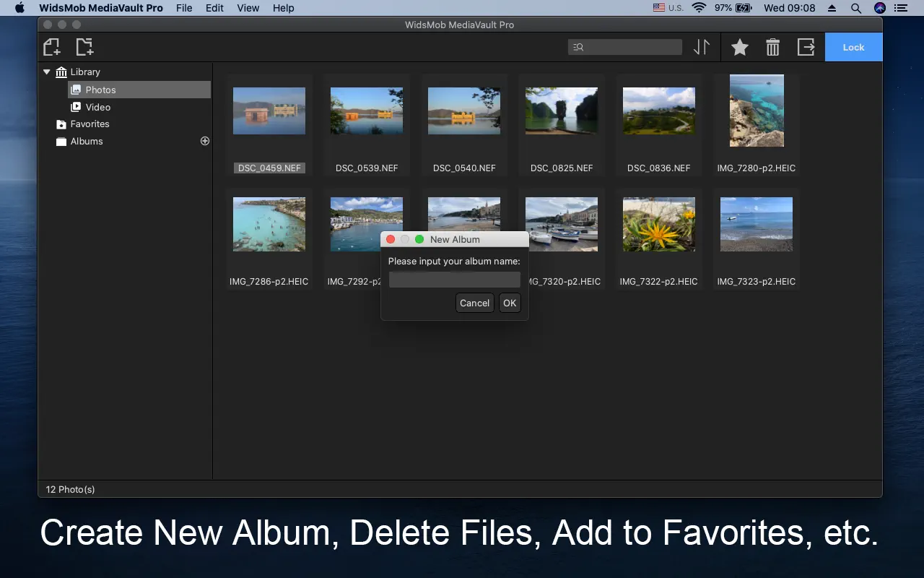This screenshot has height=578, width=924.
Task: Select the IMG_7322-p2.HEIC flower thumbnail
Action: click(x=659, y=224)
